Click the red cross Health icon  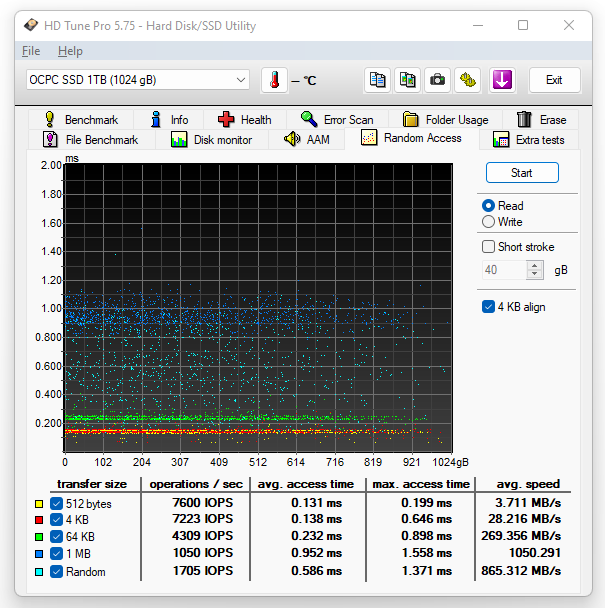[x=226, y=119]
